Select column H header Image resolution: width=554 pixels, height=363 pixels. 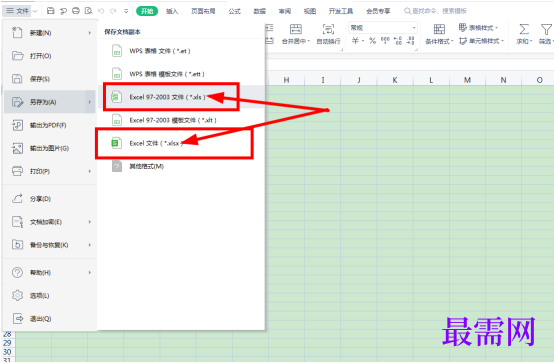point(286,80)
